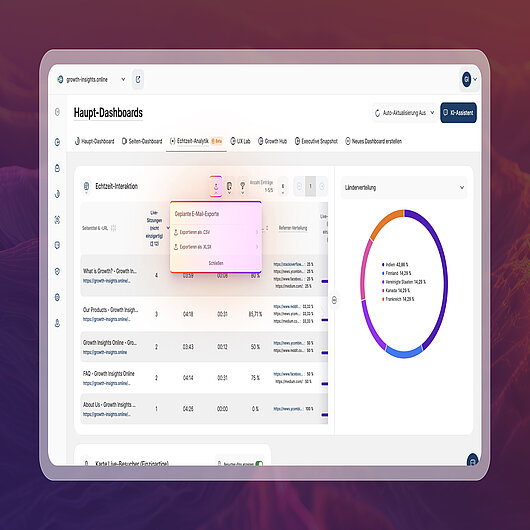
Task: Click the column handle beside Seitentitel & URL
Action: pyautogui.click(x=114, y=228)
